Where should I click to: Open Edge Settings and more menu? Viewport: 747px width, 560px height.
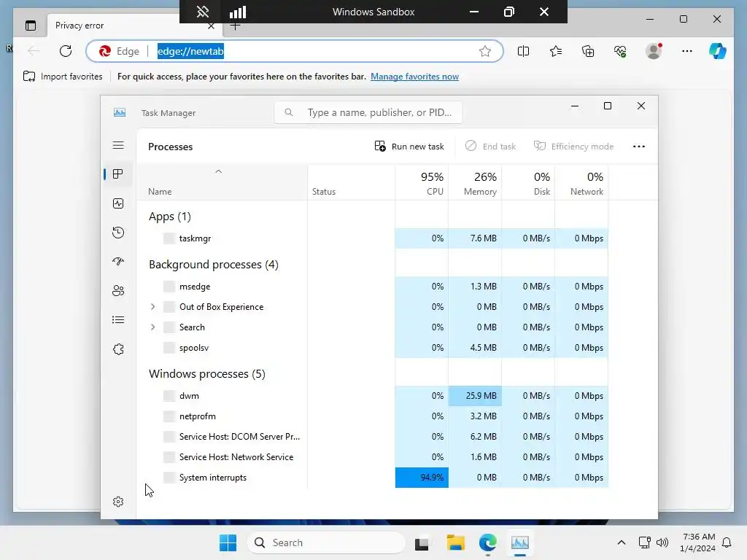point(687,51)
